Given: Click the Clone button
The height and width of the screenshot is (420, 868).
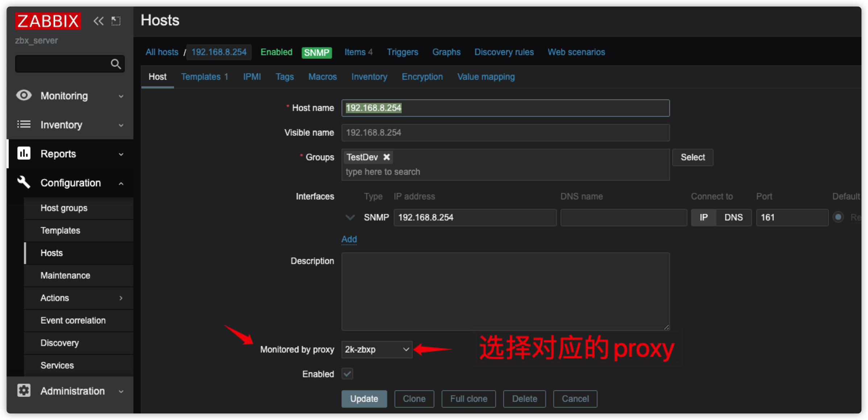Looking at the screenshot, I should pyautogui.click(x=414, y=399).
